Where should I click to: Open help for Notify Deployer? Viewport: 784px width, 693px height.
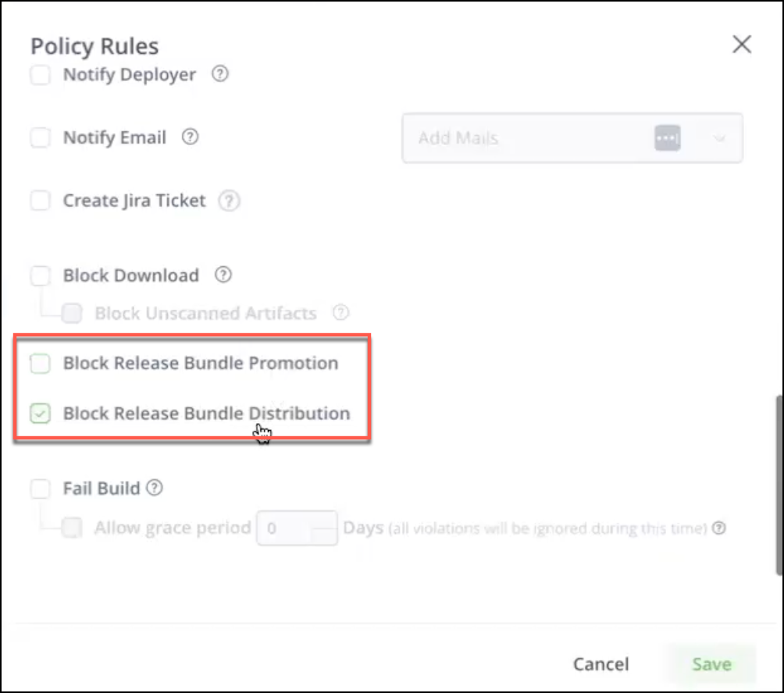[219, 74]
